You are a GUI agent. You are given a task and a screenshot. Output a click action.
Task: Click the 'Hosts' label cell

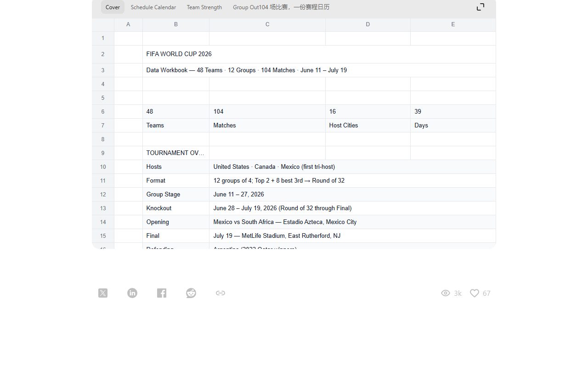coord(176,167)
